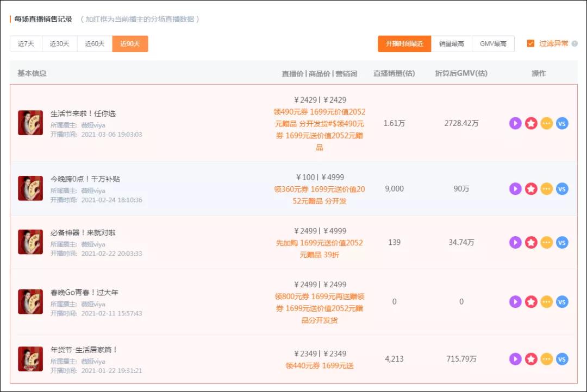
Task: Play the "必备神器！来就对啦" session video
Action: (515, 242)
